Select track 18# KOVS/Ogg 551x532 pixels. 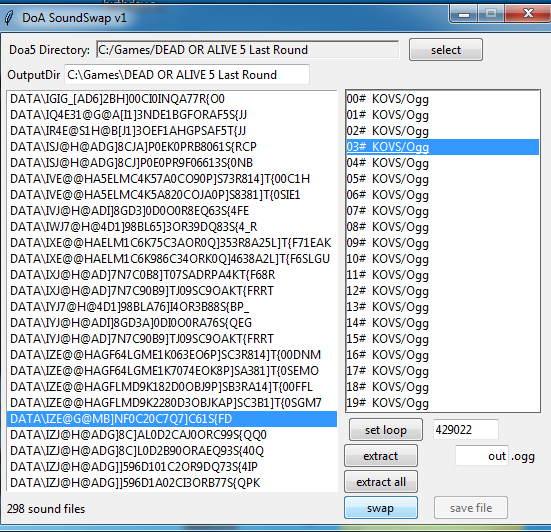click(443, 387)
